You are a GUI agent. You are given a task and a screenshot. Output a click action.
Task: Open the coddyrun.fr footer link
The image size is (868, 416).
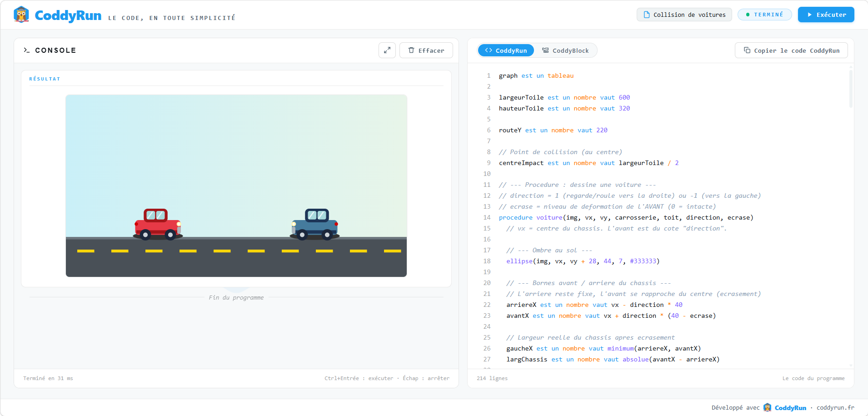pos(835,408)
